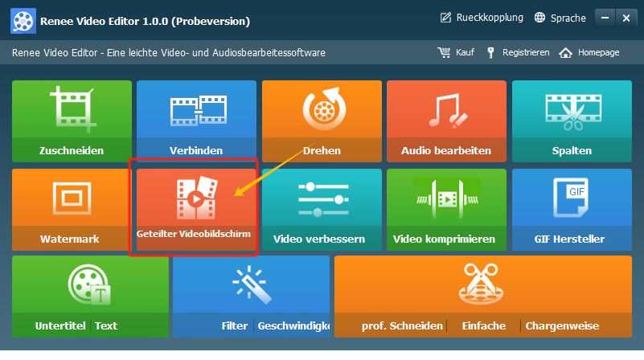The width and height of the screenshot is (644, 360).
Task: Click the Drehen label
Action: pos(322,150)
